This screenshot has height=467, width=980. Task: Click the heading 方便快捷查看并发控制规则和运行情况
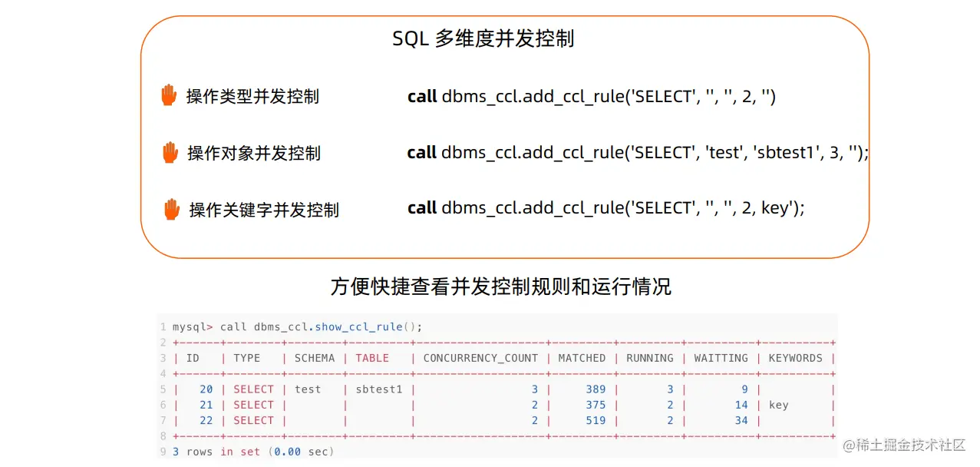pyautogui.click(x=501, y=286)
